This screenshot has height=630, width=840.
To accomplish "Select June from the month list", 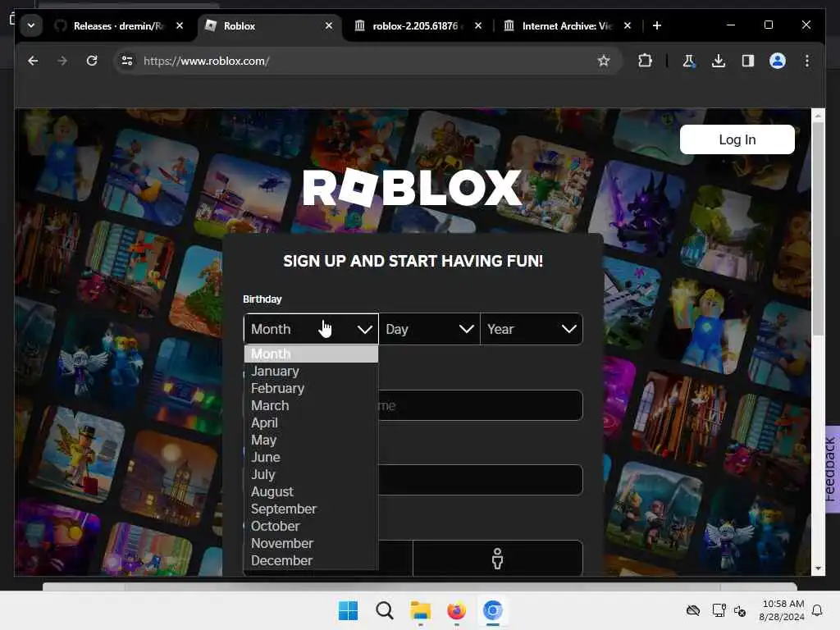I will 311,457.
